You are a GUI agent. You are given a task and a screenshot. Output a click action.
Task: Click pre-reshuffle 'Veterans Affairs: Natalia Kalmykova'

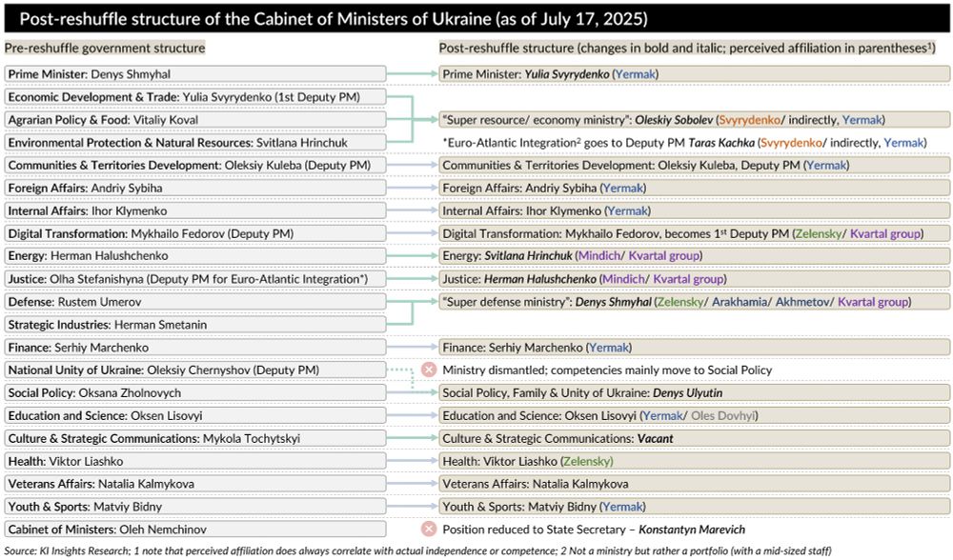(x=195, y=484)
